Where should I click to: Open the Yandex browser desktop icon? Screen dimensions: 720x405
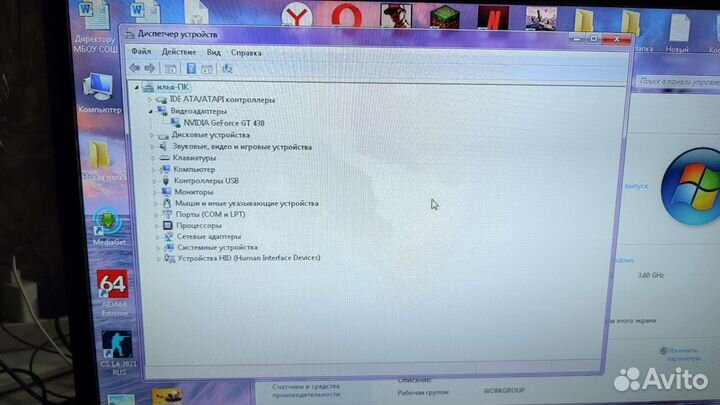click(295, 16)
